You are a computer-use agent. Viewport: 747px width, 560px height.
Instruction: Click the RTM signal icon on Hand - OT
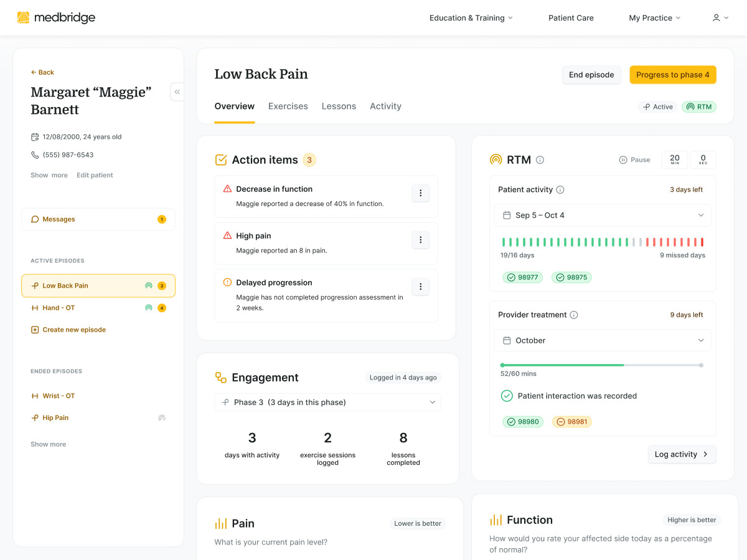[149, 308]
